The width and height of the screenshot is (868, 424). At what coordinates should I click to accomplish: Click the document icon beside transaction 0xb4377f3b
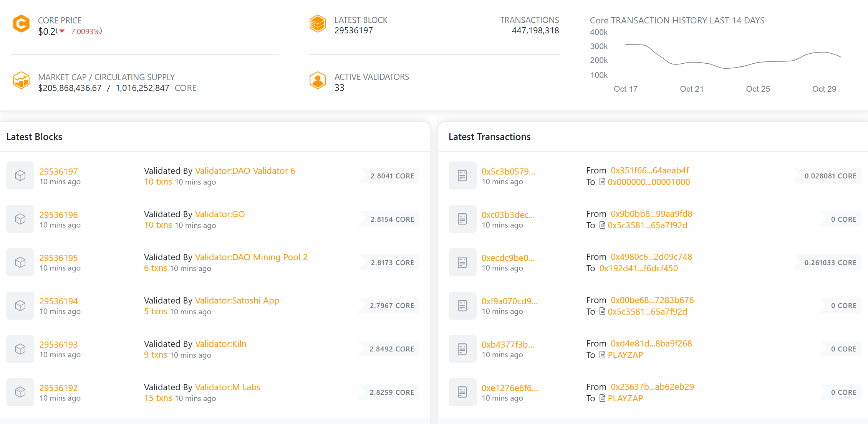[462, 349]
